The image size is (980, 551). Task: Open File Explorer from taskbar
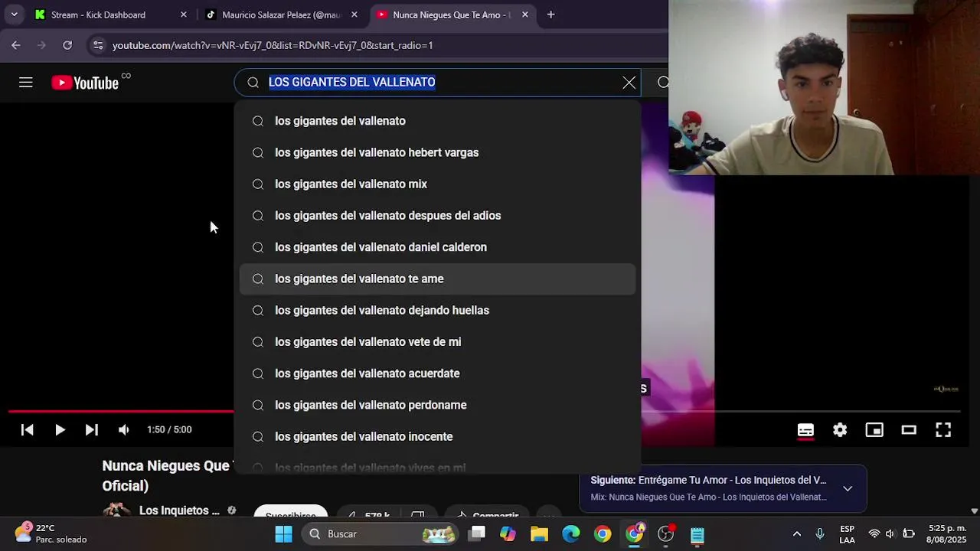coord(539,534)
